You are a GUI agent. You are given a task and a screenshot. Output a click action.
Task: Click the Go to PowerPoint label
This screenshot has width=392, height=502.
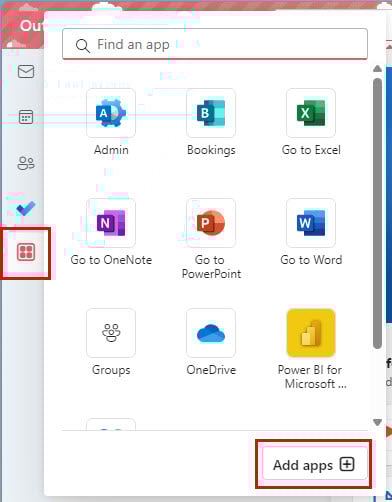tap(211, 267)
